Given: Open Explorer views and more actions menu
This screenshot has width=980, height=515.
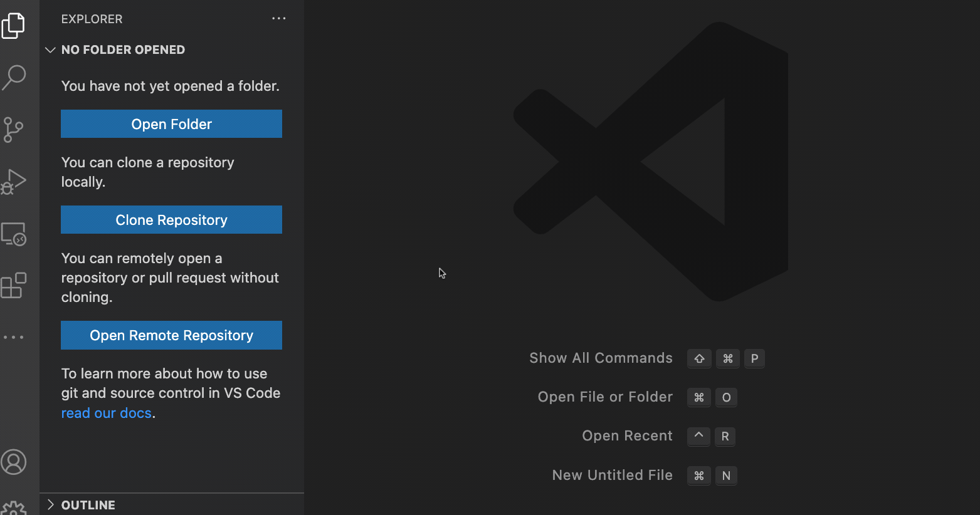Looking at the screenshot, I should pyautogui.click(x=279, y=19).
